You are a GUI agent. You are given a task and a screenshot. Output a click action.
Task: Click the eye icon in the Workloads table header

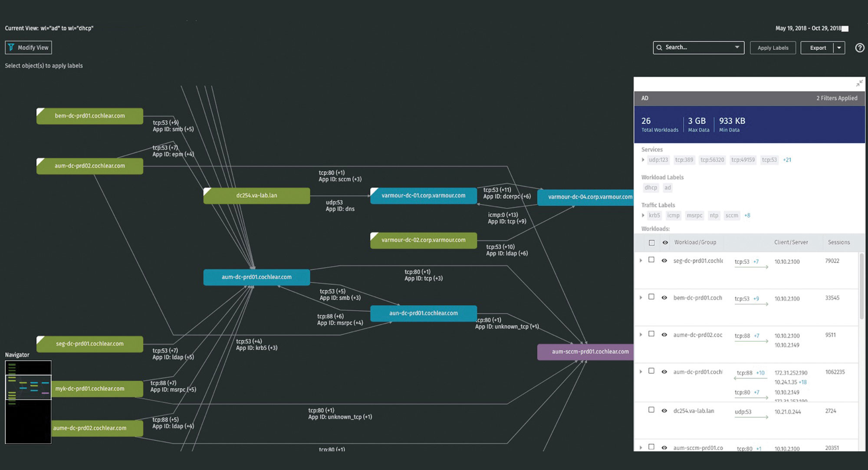(x=664, y=242)
